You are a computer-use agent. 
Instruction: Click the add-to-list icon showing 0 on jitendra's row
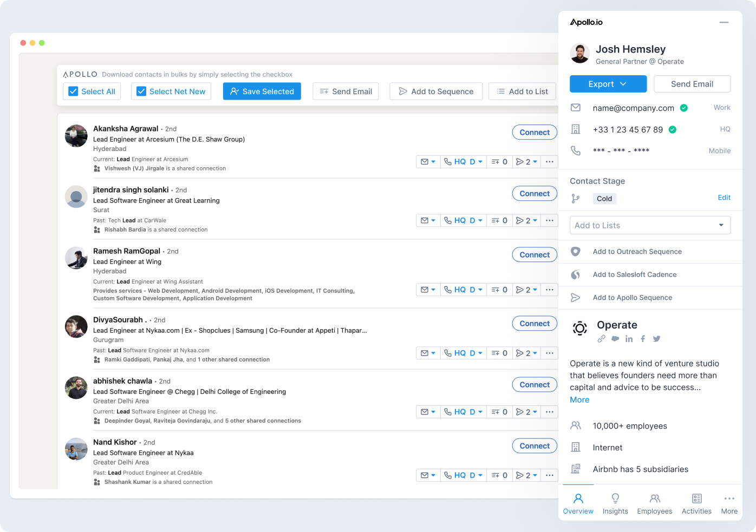[499, 220]
